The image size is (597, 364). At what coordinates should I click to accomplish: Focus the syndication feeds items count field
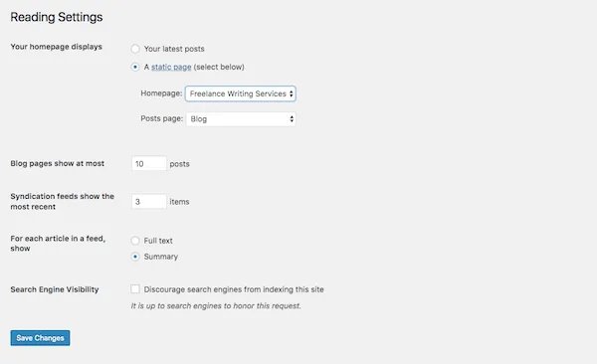tap(149, 202)
